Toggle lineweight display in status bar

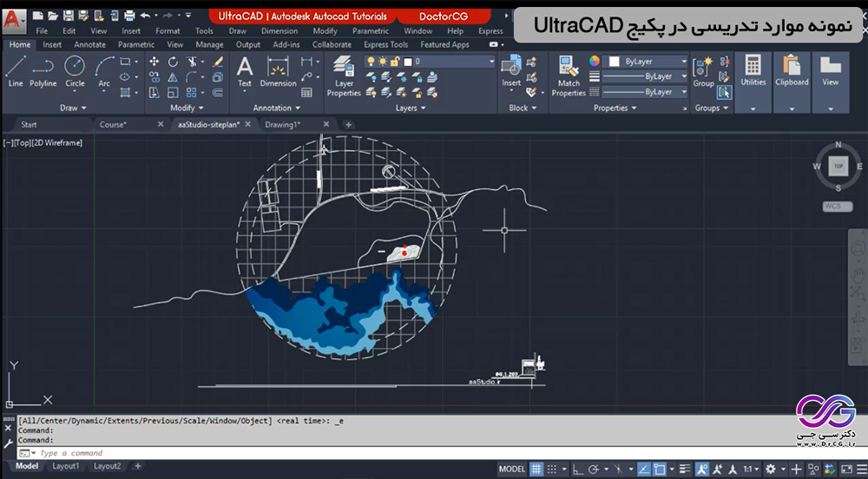[686, 469]
